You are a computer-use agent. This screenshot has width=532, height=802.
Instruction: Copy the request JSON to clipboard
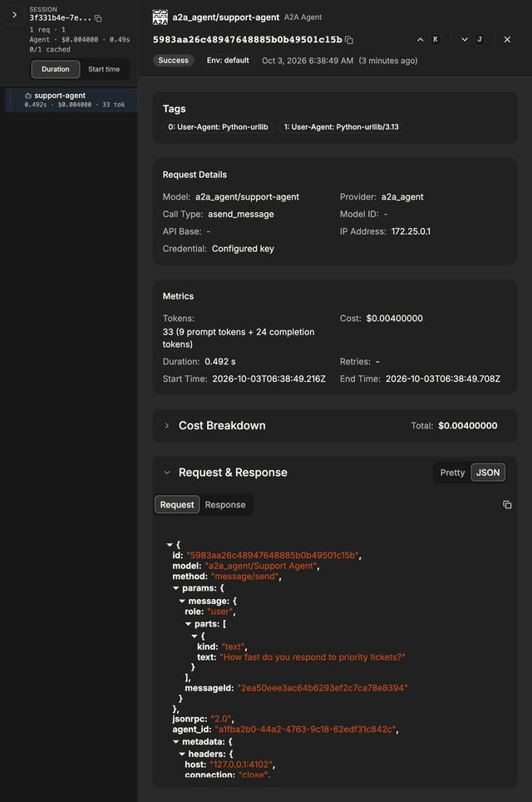(x=507, y=505)
